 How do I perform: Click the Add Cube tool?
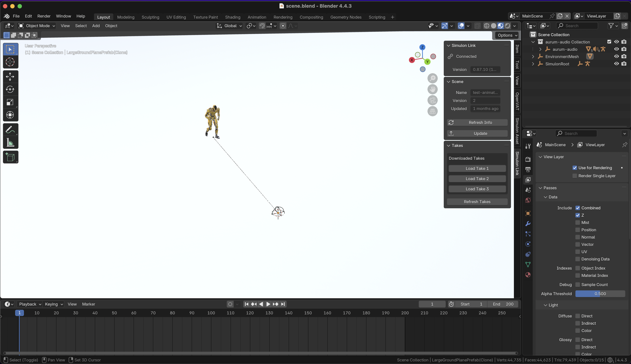click(x=10, y=157)
